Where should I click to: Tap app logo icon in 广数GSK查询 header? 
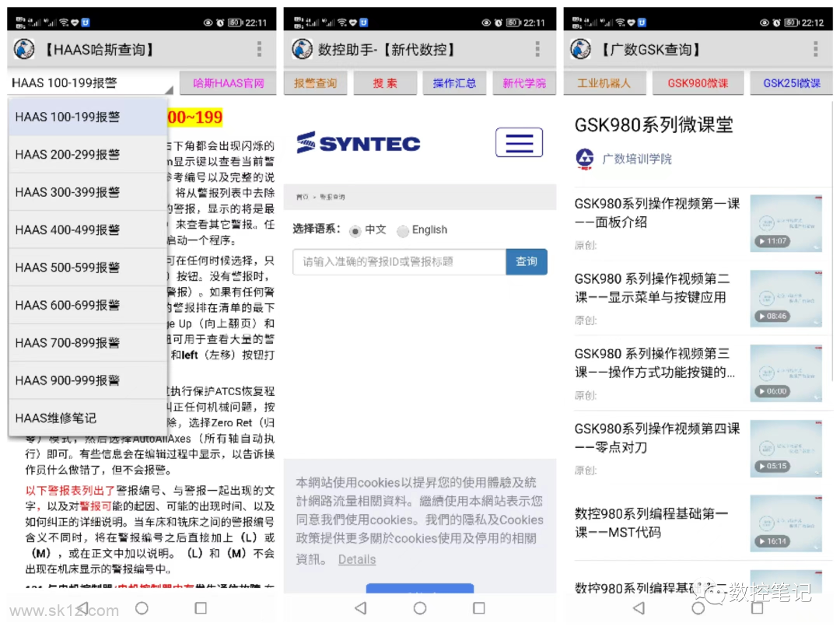click(580, 49)
